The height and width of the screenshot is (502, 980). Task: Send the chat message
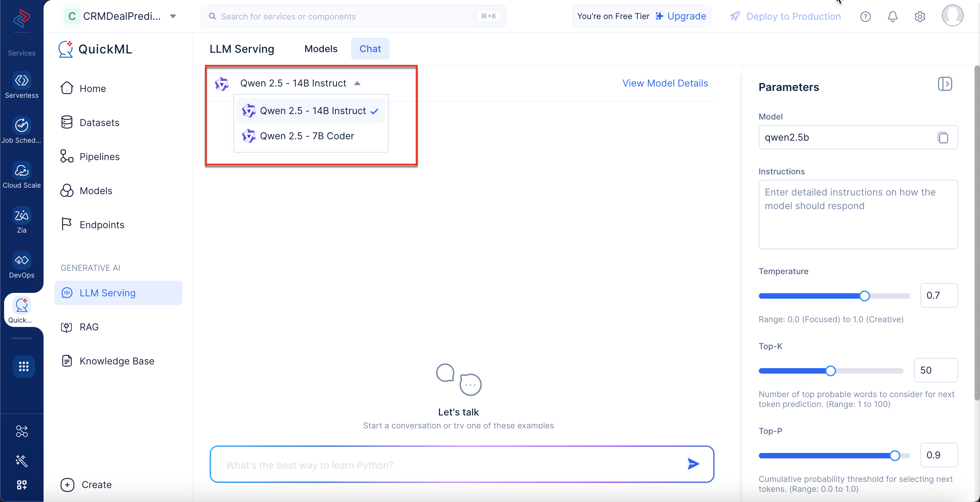tap(693, 464)
